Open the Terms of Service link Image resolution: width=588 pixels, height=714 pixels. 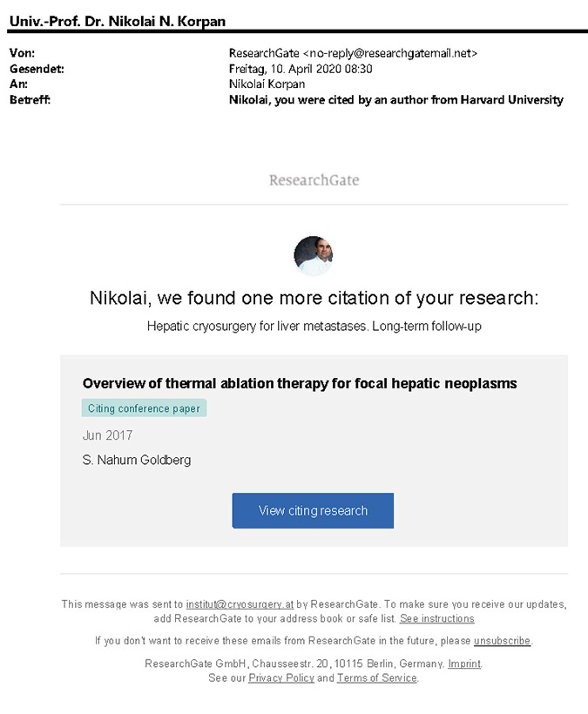377,677
